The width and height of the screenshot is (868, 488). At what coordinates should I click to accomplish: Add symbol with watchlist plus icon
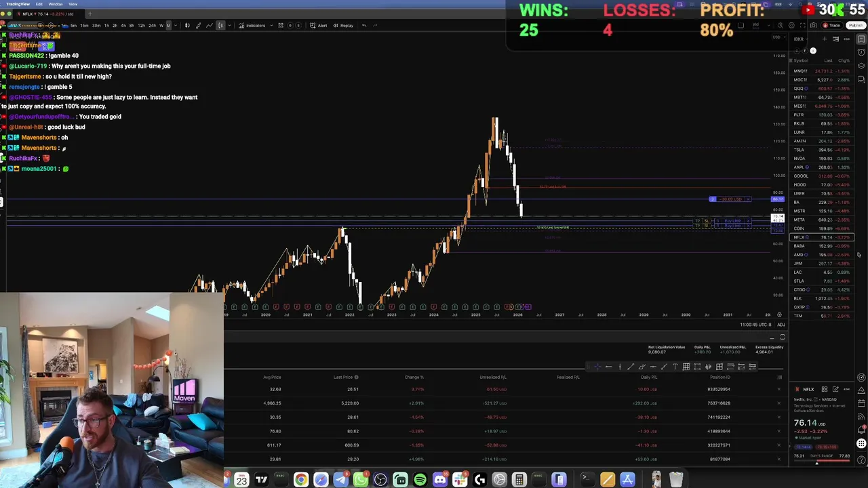coord(825,39)
